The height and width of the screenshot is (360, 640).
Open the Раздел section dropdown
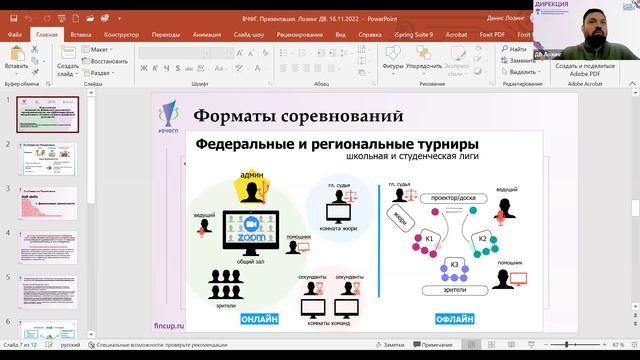coord(99,73)
